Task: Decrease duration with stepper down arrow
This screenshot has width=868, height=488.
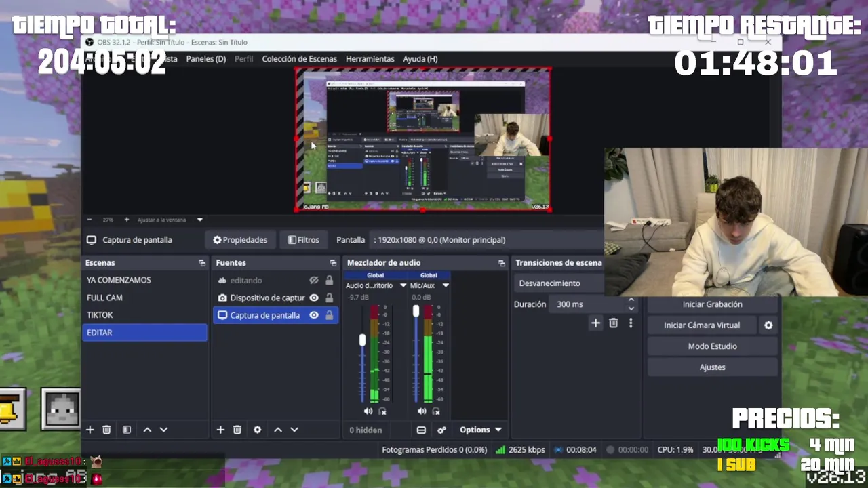Action: click(x=631, y=308)
